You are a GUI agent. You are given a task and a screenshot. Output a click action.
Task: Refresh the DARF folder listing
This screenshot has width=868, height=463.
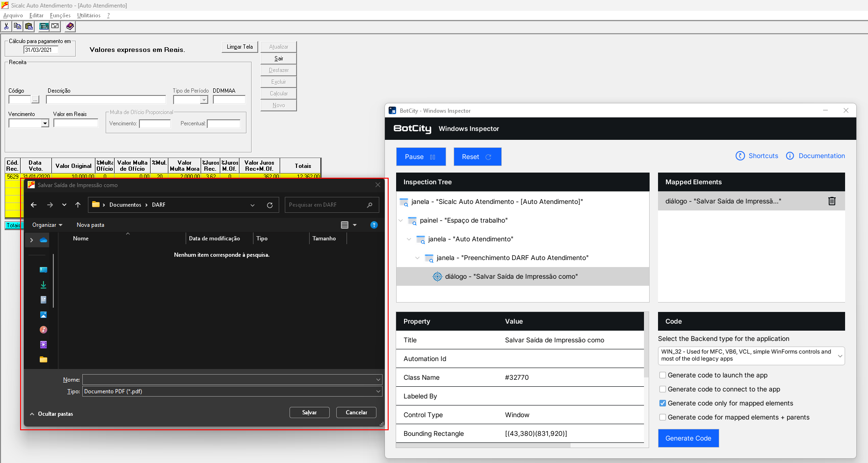coord(270,205)
